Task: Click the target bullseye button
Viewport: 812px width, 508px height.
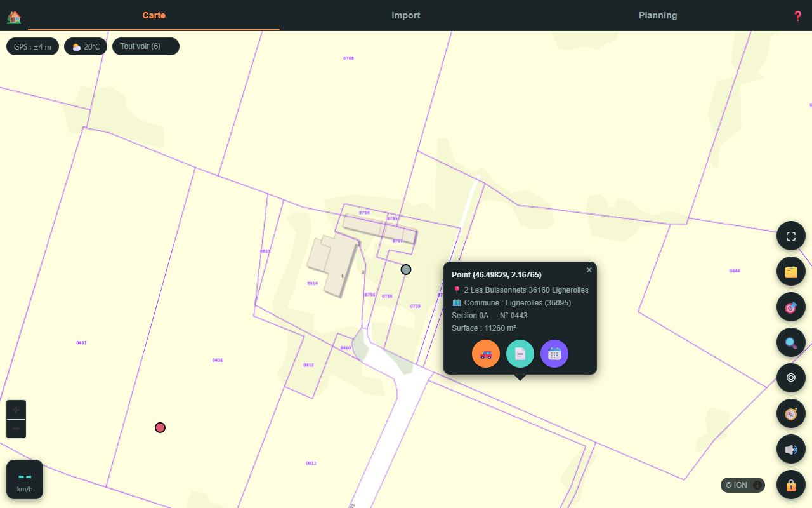Action: point(791,307)
